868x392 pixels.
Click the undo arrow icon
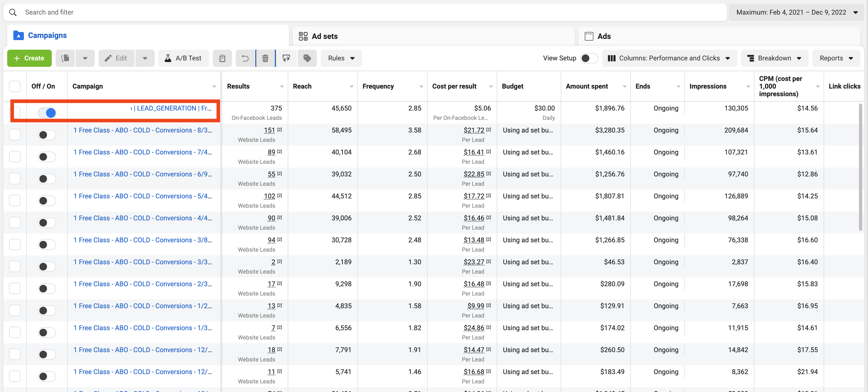(245, 58)
